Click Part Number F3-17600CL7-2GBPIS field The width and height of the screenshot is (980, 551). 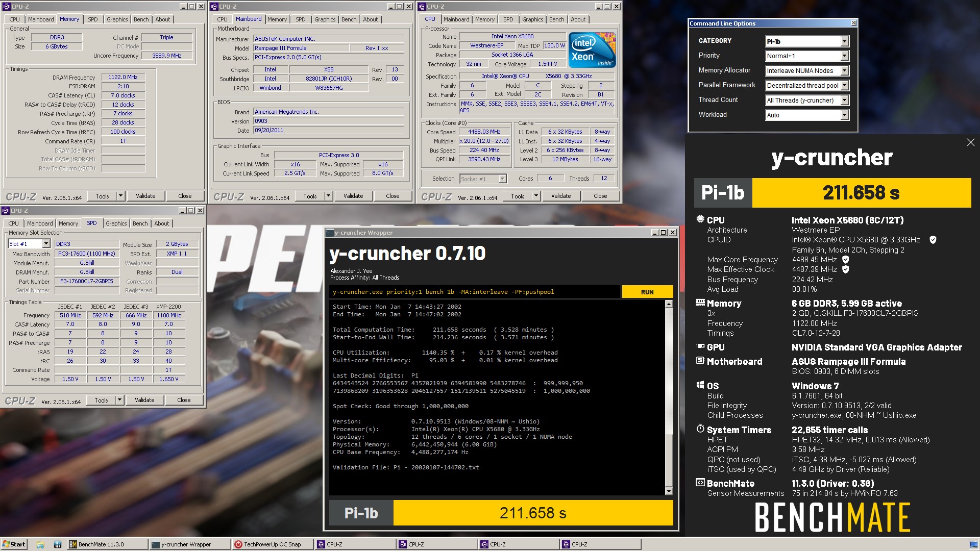click(x=87, y=281)
